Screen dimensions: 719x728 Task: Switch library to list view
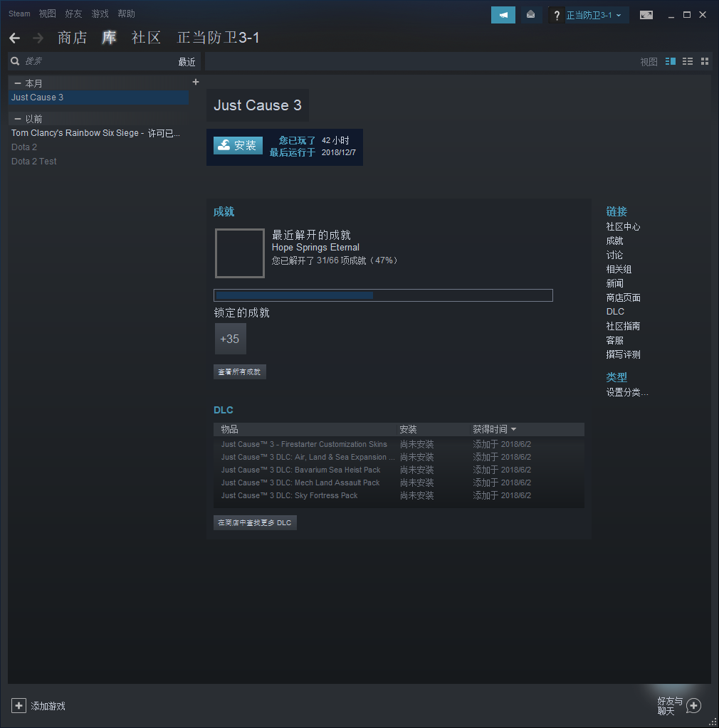tap(688, 62)
